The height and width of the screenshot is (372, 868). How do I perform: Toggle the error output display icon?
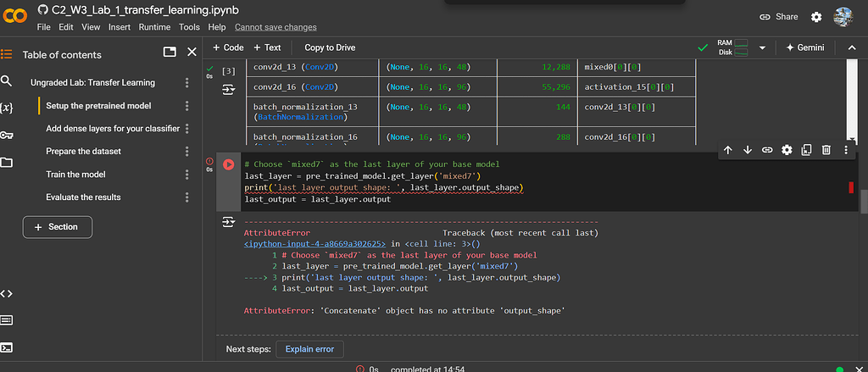pyautogui.click(x=228, y=222)
